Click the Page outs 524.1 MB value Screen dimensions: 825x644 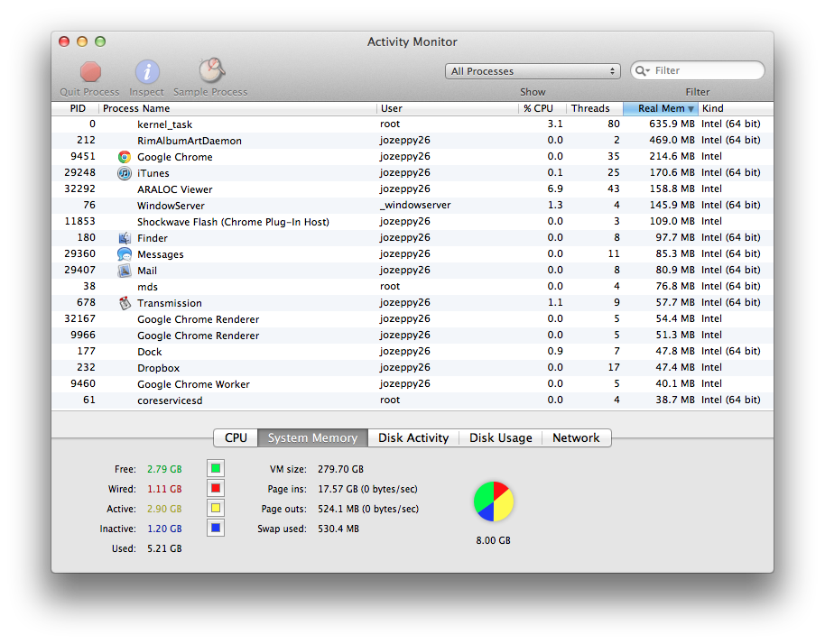pyautogui.click(x=368, y=509)
